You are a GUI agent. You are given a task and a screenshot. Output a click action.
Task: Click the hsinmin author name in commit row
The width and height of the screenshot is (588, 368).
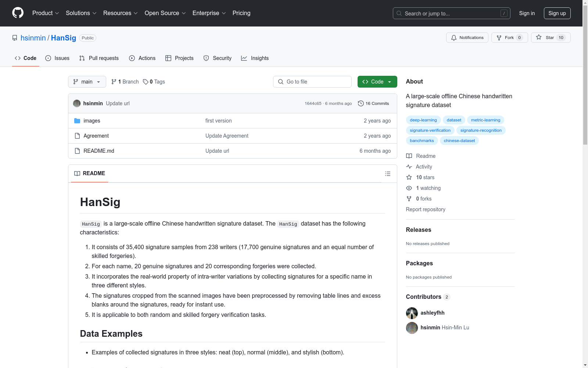[x=93, y=103]
